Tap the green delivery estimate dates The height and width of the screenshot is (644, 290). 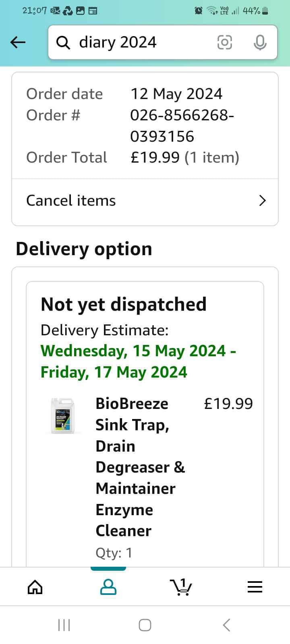click(138, 361)
